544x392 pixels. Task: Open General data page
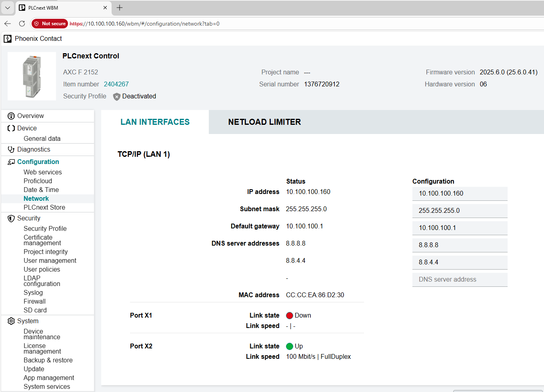(x=42, y=139)
